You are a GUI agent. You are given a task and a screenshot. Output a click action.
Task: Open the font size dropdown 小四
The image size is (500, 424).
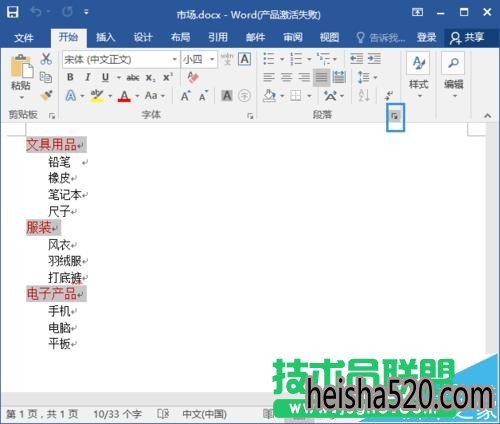point(212,59)
